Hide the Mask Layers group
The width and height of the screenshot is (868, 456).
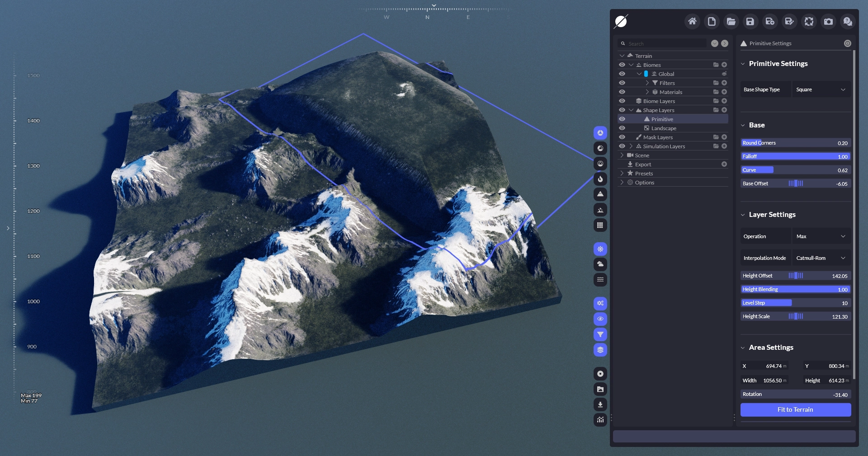tap(622, 137)
